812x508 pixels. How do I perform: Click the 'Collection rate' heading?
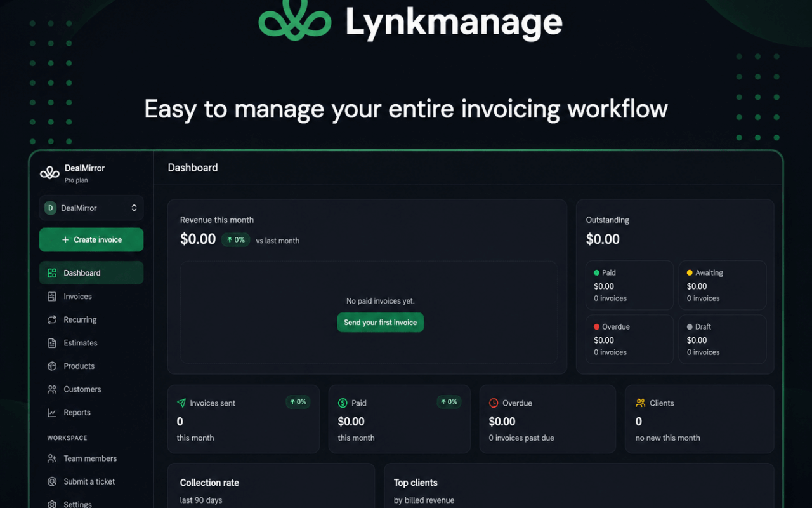pyautogui.click(x=209, y=483)
